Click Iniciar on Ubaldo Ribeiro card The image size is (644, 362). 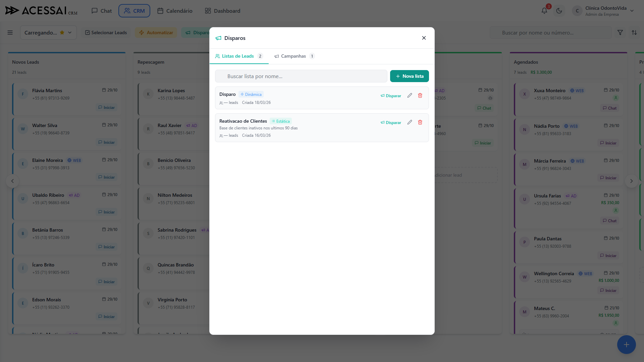pyautogui.click(x=106, y=212)
